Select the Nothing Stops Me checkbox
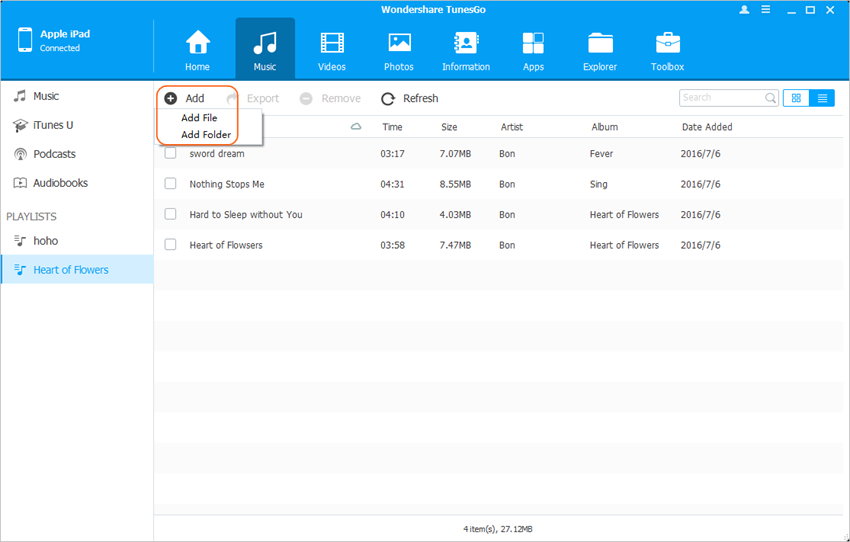 click(171, 184)
